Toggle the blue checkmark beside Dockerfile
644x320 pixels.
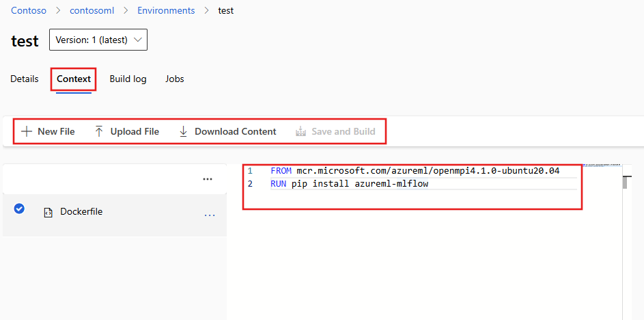point(20,209)
